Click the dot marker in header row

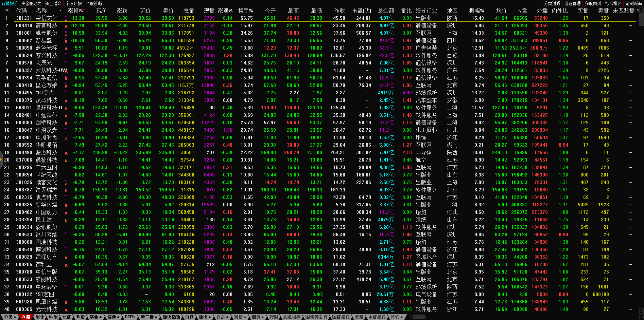click(60, 11)
